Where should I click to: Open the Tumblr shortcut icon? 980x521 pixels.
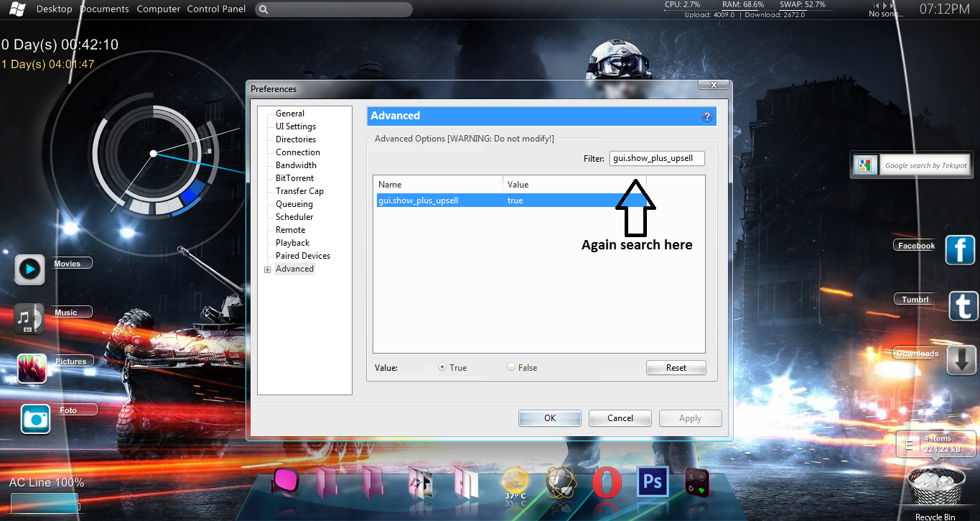[963, 306]
